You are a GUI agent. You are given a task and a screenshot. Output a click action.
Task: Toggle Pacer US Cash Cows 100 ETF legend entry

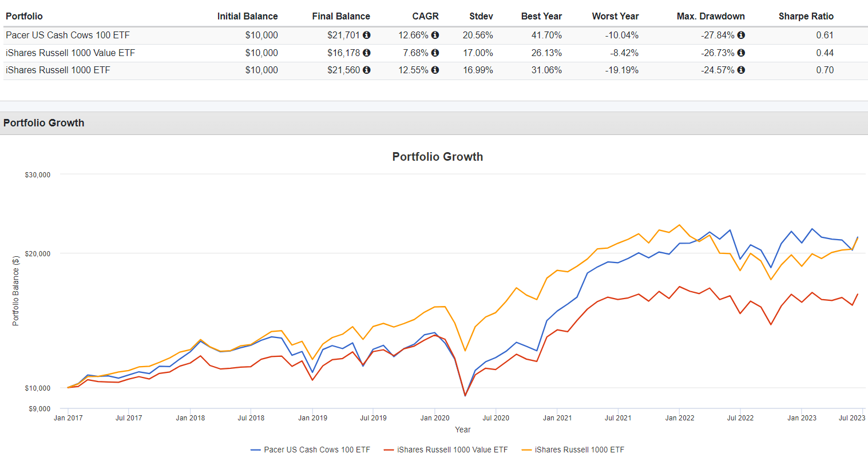(x=311, y=450)
